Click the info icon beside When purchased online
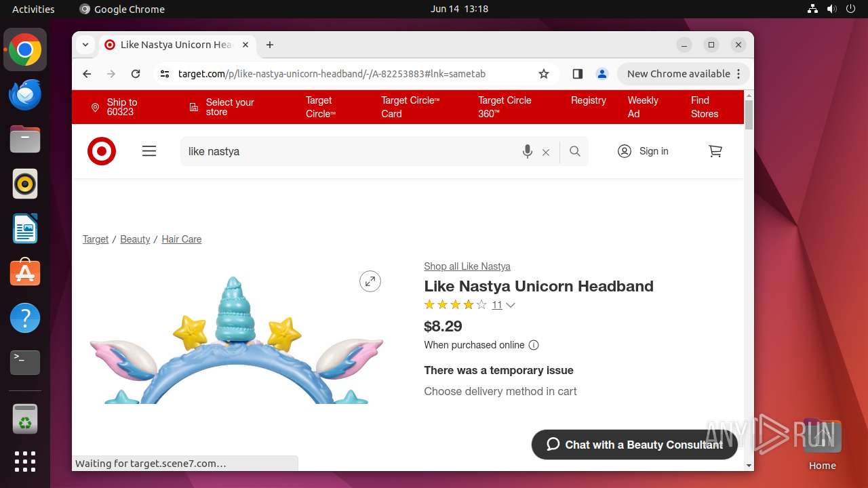This screenshot has height=488, width=868. click(534, 345)
